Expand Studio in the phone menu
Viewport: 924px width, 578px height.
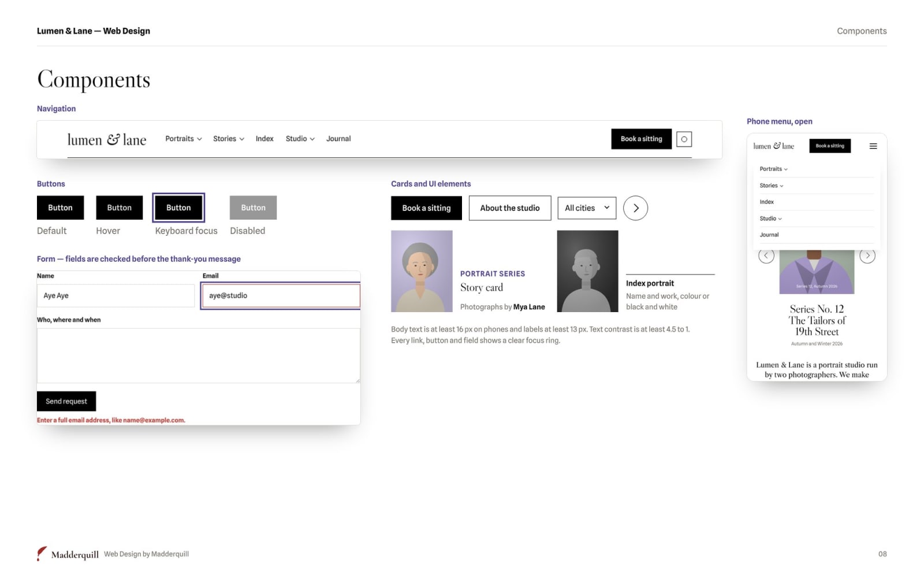tap(771, 218)
